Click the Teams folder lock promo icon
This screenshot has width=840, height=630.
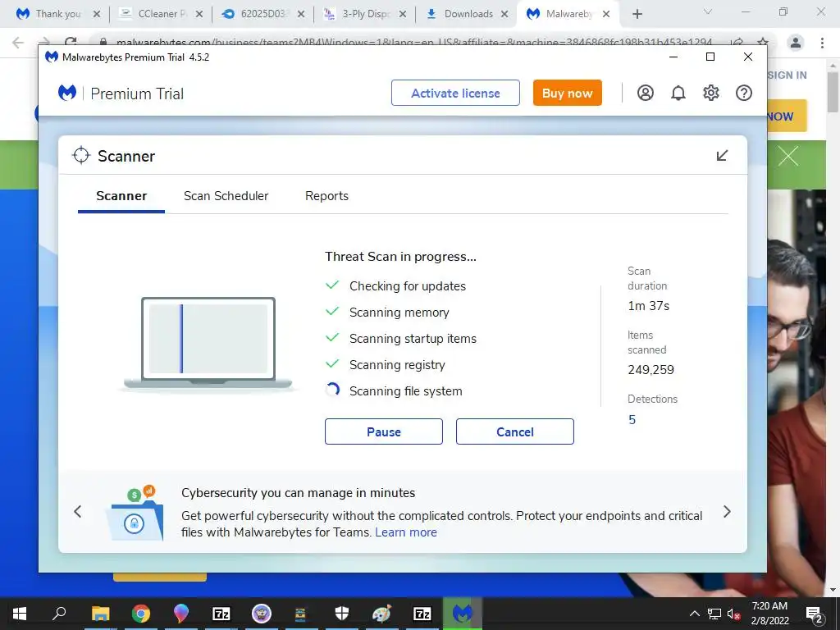[x=135, y=514]
